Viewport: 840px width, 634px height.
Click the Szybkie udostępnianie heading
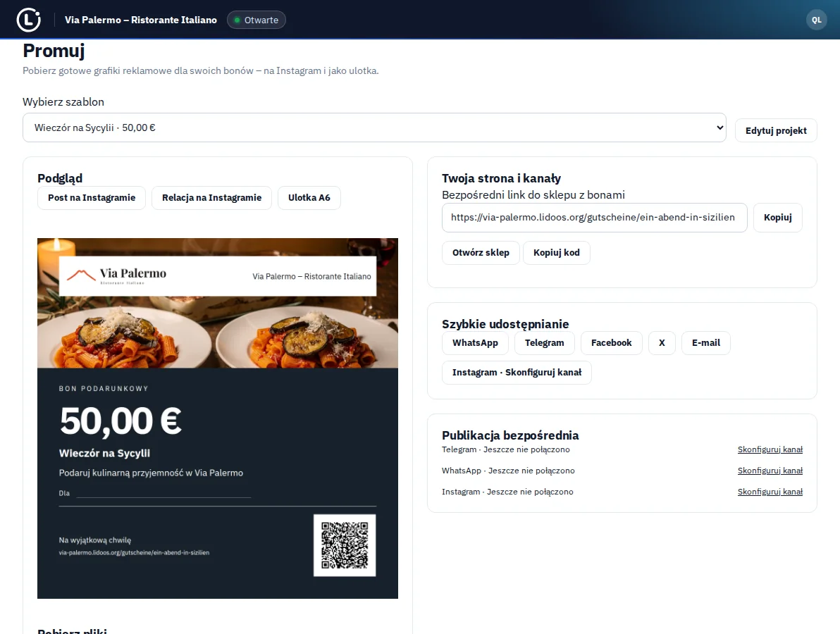(x=505, y=324)
